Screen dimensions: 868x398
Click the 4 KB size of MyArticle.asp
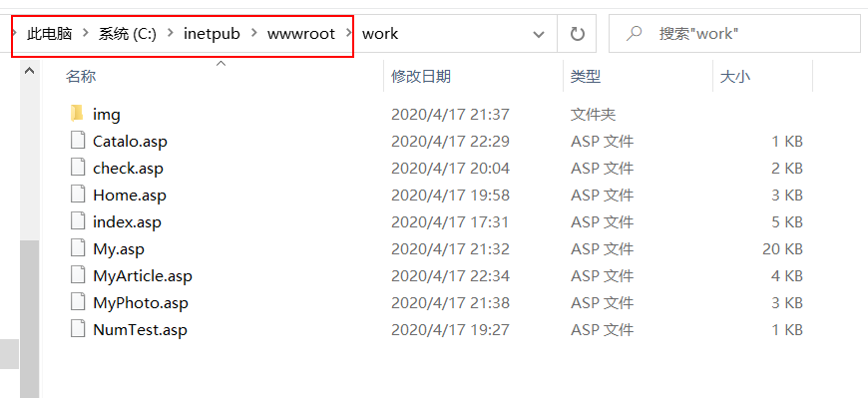click(787, 276)
